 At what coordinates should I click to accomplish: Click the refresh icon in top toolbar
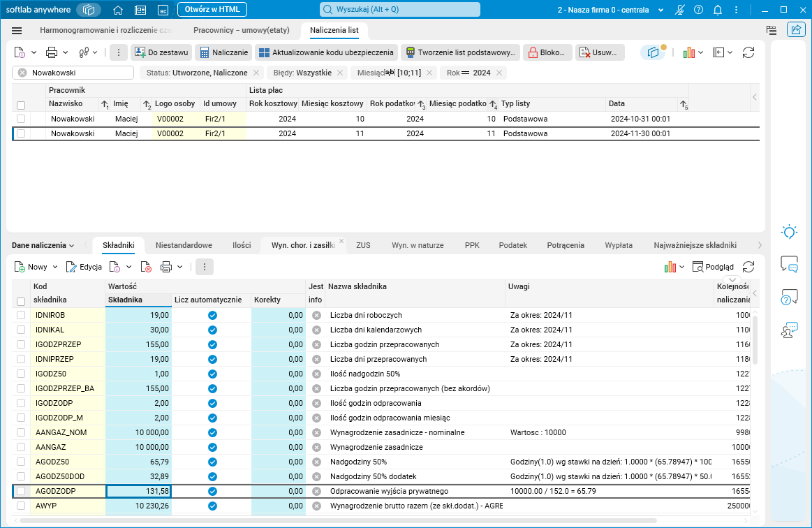[x=748, y=53]
